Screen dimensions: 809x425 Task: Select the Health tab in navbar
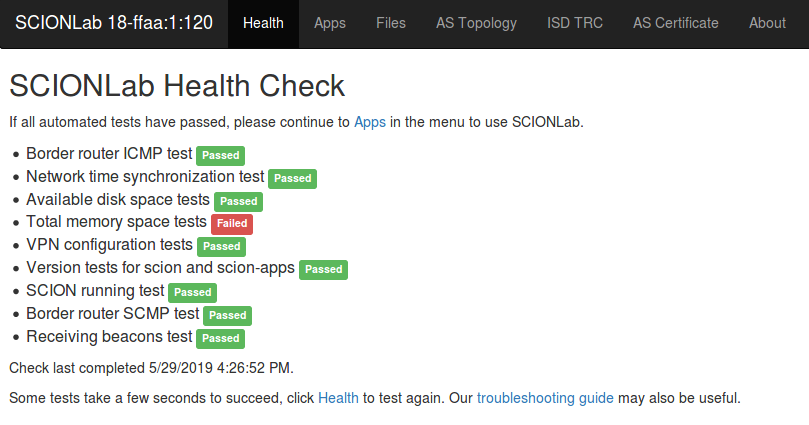pyautogui.click(x=263, y=23)
